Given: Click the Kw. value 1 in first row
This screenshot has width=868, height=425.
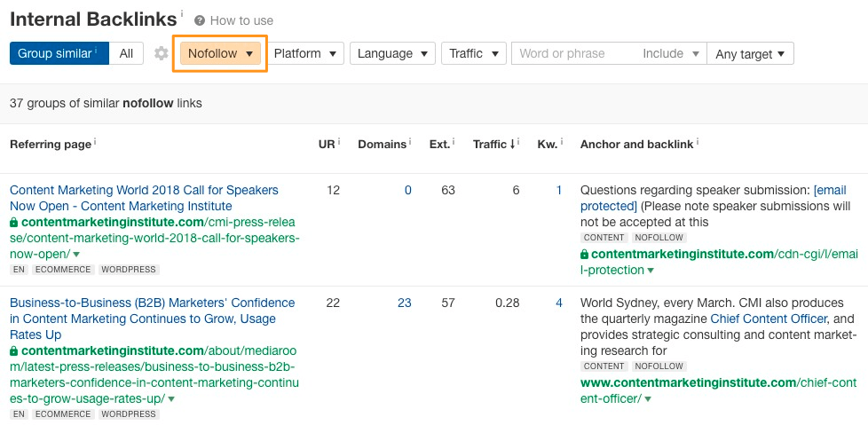Looking at the screenshot, I should pos(559,191).
